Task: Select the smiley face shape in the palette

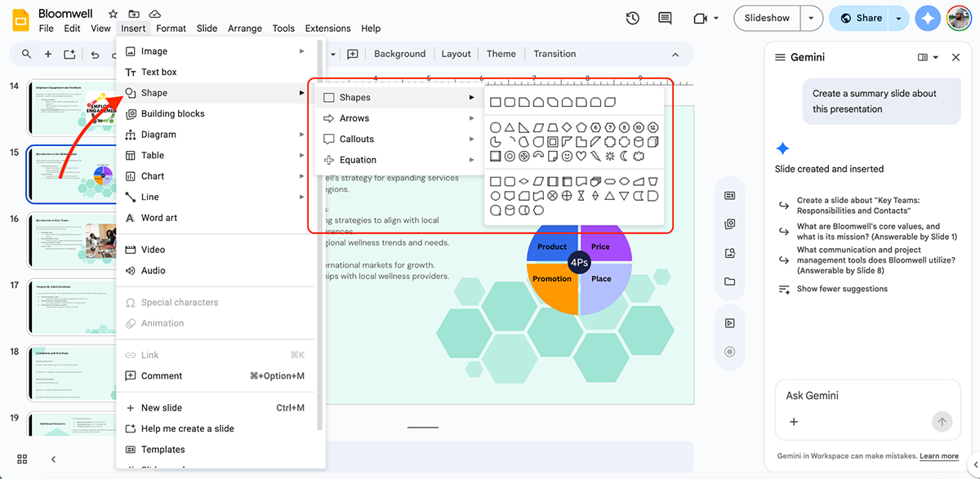Action: pos(567,155)
